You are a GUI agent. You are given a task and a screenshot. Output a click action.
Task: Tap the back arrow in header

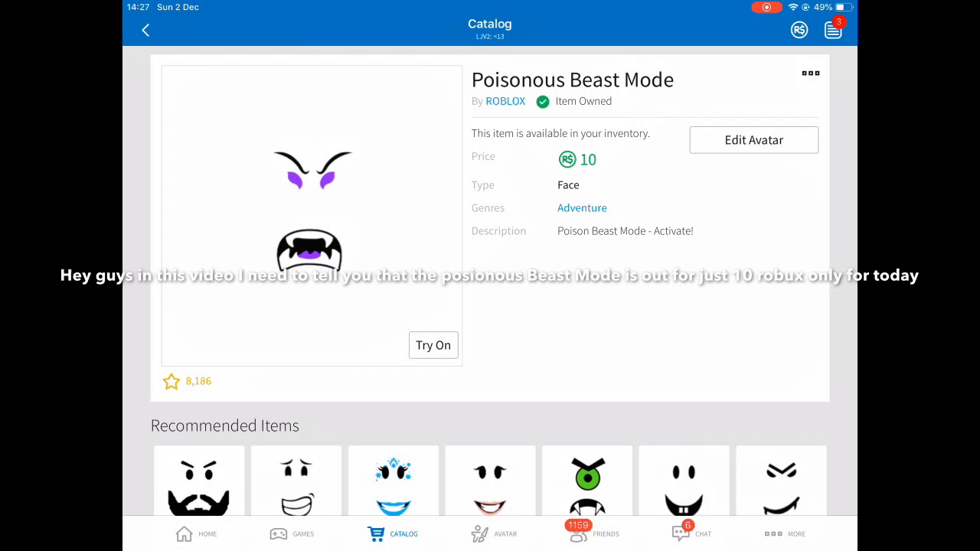point(145,30)
